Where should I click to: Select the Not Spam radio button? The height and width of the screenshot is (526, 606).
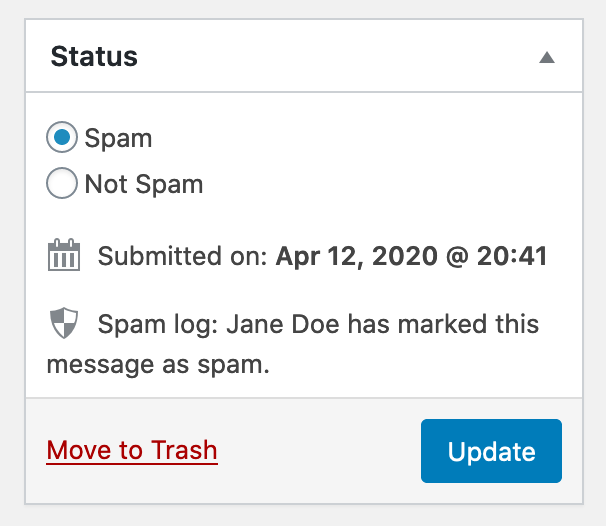pyautogui.click(x=62, y=183)
